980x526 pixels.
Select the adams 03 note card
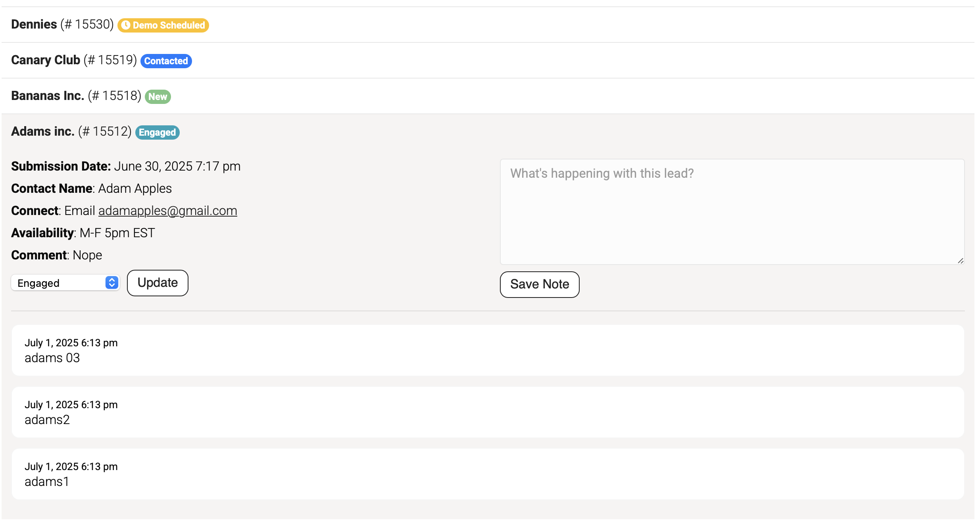tap(488, 350)
